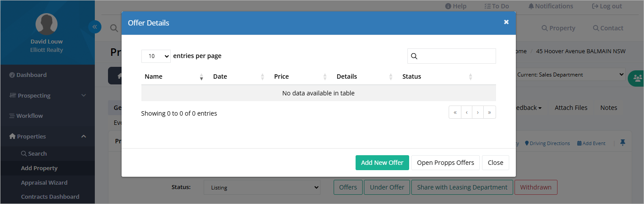Sort offers by Status column

pyautogui.click(x=437, y=76)
